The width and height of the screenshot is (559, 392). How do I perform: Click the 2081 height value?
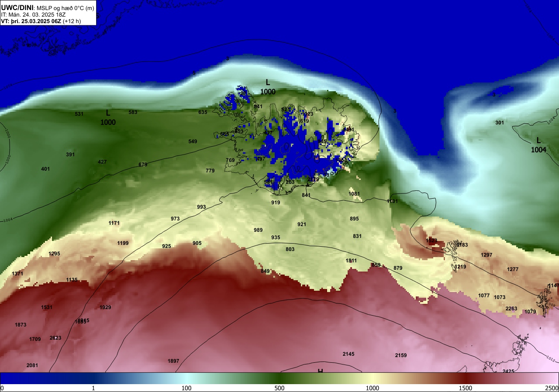[32, 365]
